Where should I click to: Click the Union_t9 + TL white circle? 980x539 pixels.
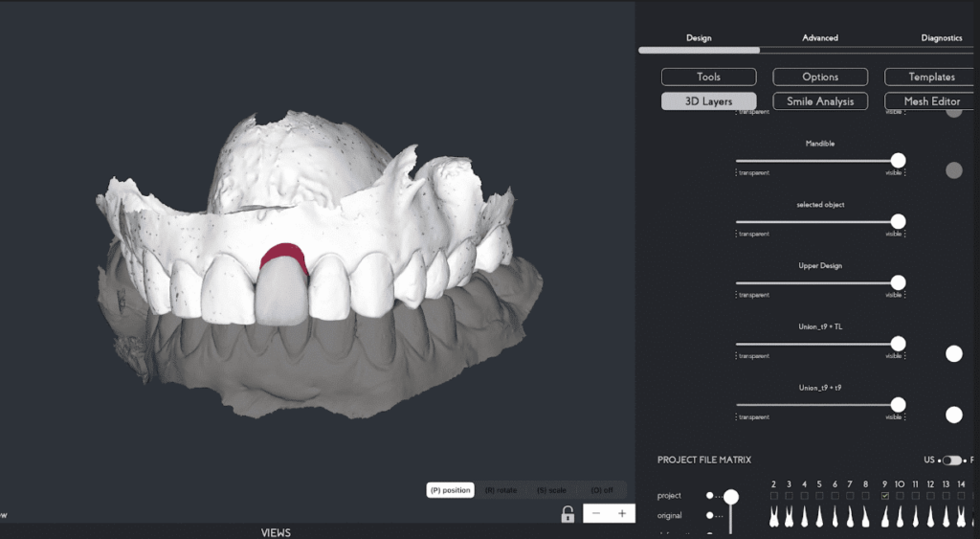(953, 354)
